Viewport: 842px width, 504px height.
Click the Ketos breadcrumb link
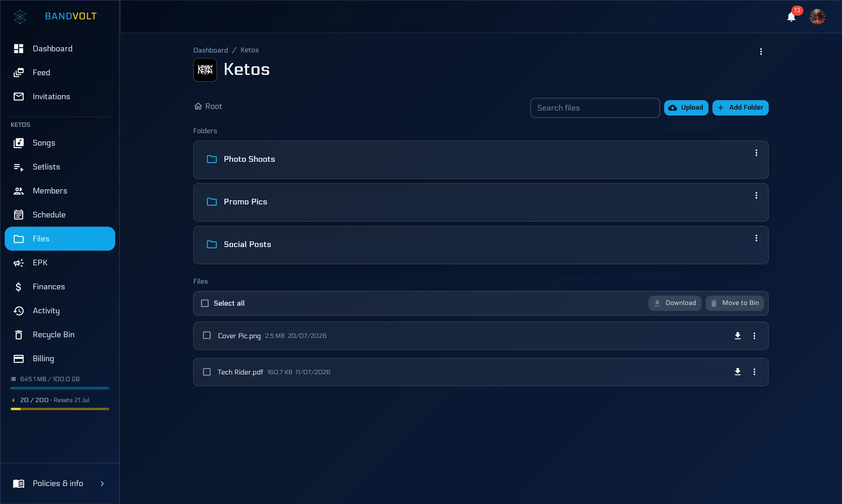pos(249,50)
